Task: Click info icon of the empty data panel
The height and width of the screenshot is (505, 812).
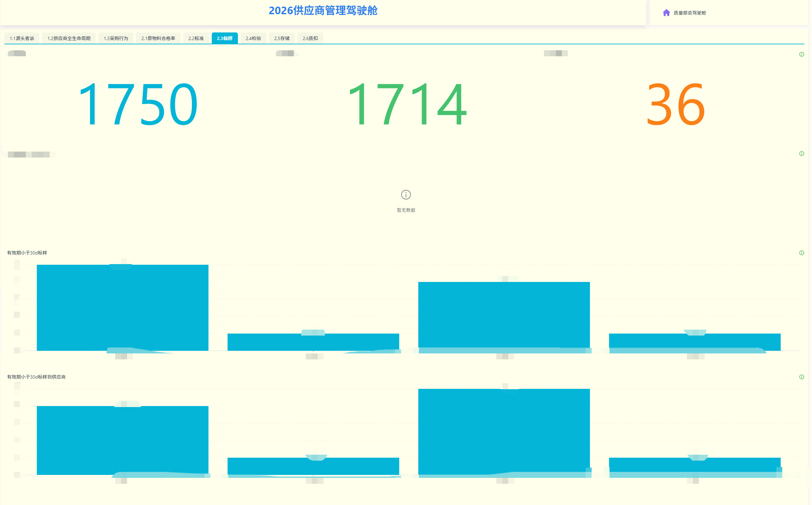Action: pyautogui.click(x=802, y=154)
